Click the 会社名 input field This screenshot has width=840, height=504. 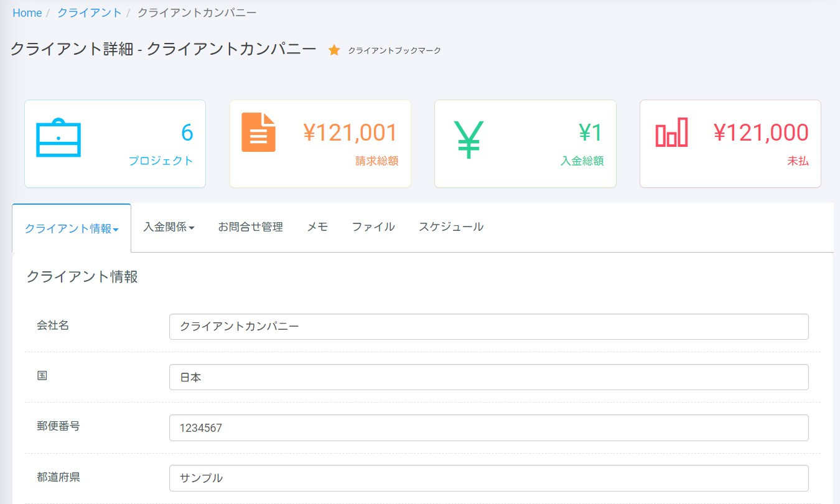(489, 327)
